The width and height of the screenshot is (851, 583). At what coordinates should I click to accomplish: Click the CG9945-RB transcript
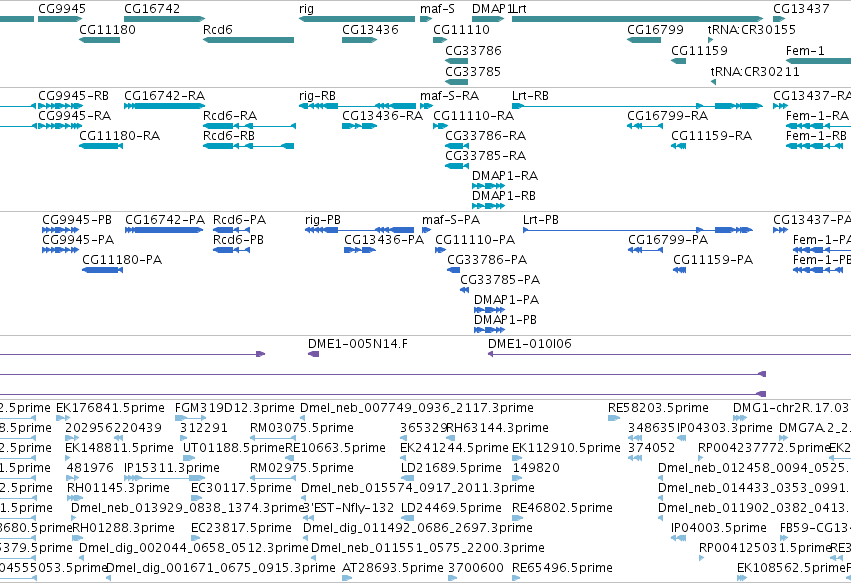(60, 106)
